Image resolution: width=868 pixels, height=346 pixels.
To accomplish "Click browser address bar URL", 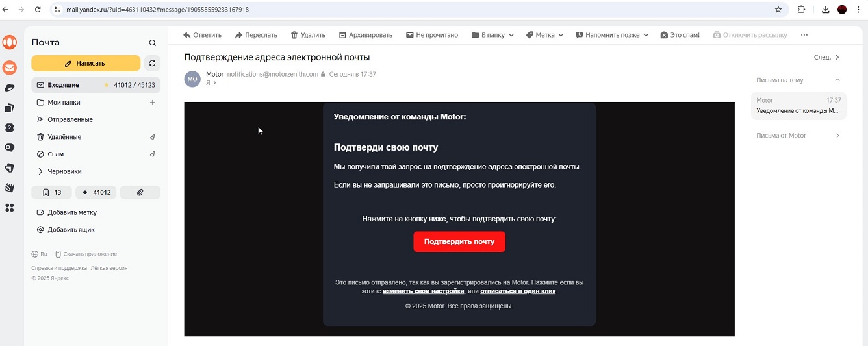I will (x=157, y=10).
